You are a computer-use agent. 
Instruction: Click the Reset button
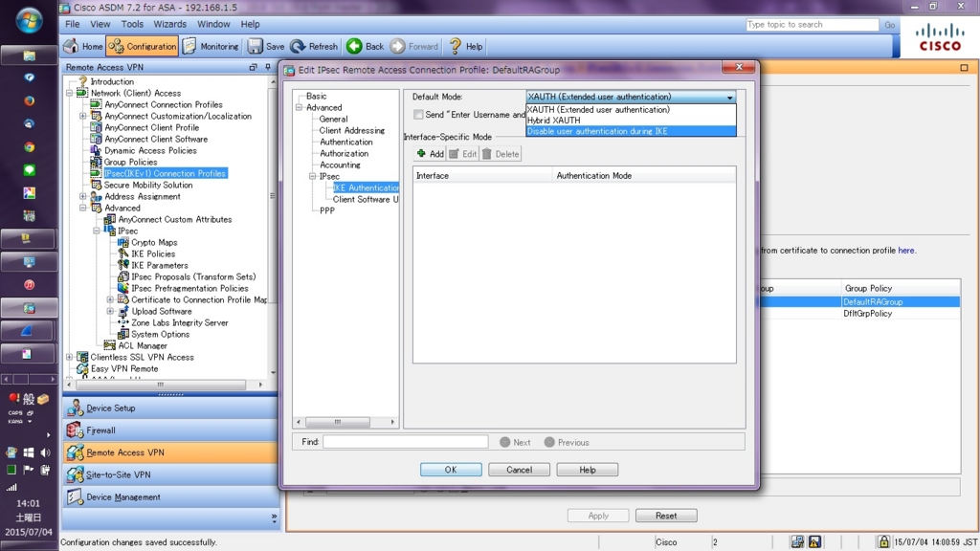click(x=666, y=516)
